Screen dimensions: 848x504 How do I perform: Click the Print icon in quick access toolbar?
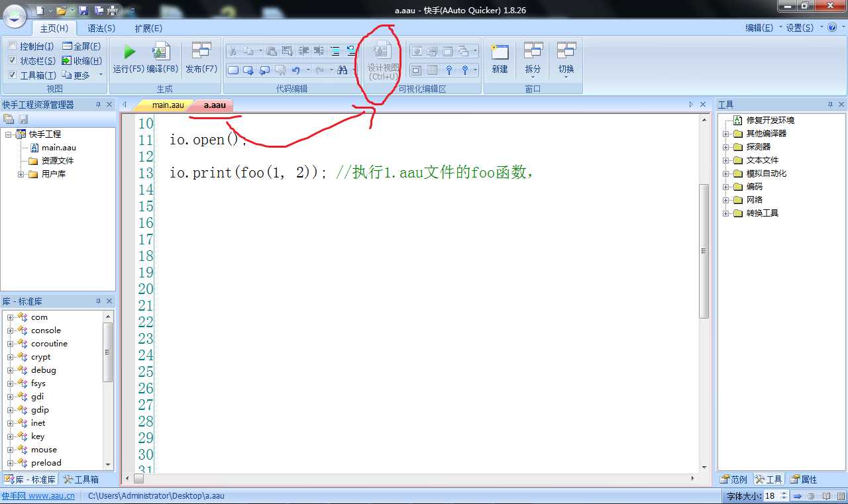click(112, 11)
